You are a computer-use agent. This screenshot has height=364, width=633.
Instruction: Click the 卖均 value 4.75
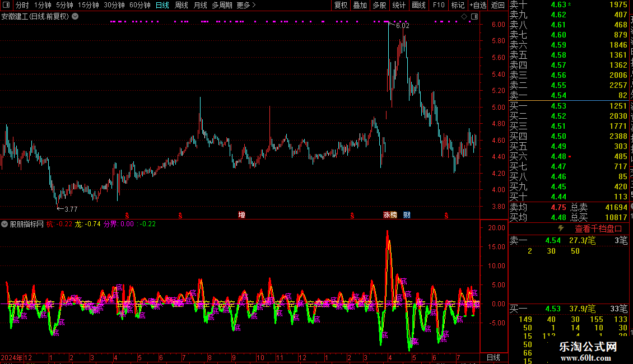(558, 207)
